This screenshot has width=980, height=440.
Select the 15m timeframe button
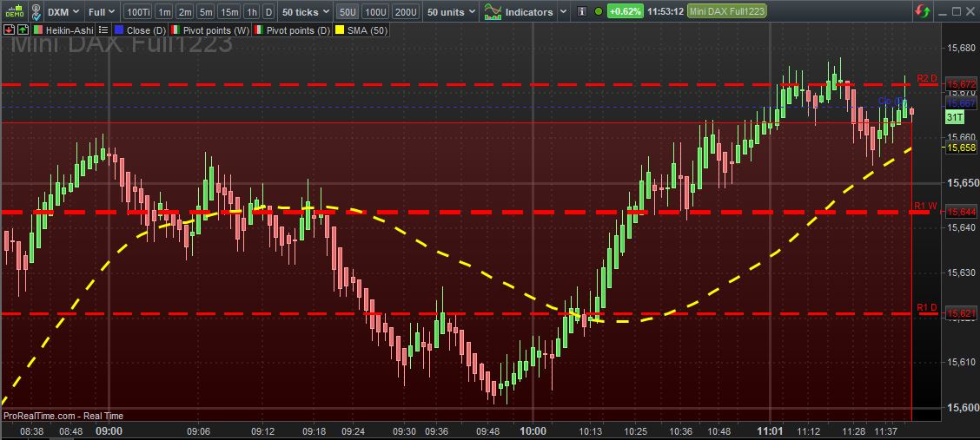coord(229,11)
